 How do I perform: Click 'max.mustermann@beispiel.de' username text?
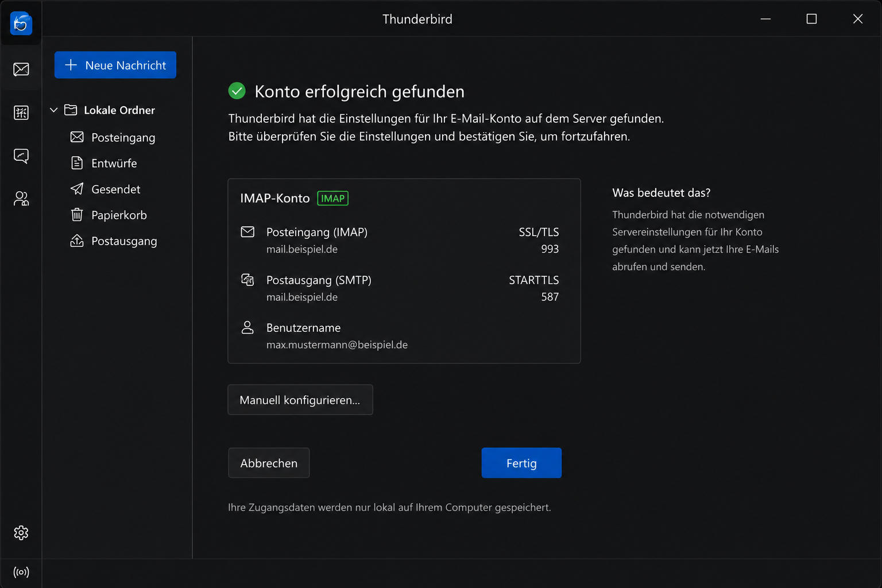coord(337,345)
